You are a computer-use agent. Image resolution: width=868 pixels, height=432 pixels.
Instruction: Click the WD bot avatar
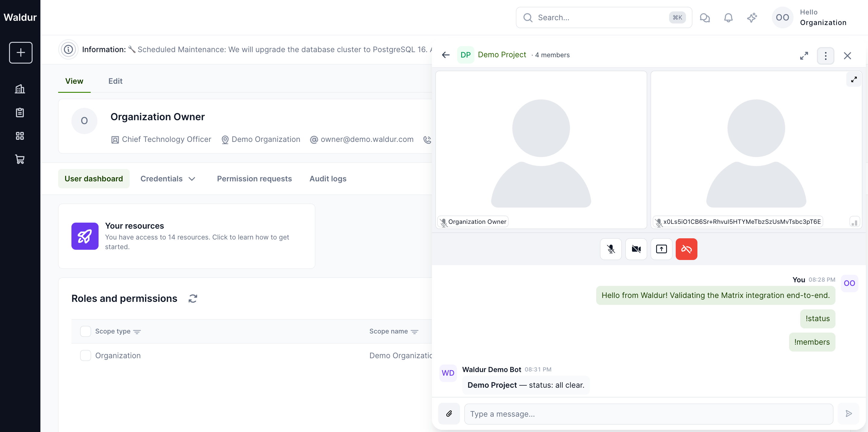click(x=448, y=373)
